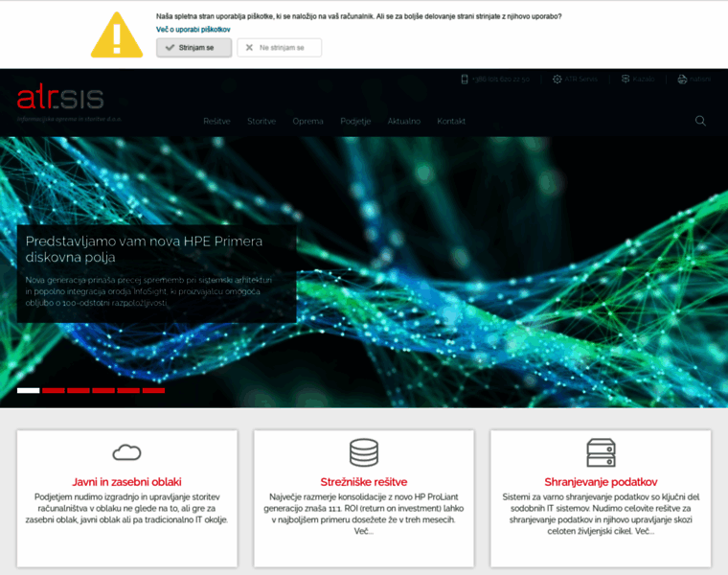728x575 pixels.
Task: Click the Kazalo link
Action: tap(644, 79)
